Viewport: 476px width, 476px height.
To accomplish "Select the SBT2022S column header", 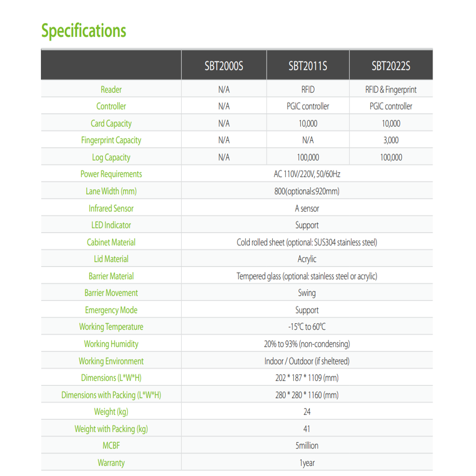I will [391, 66].
